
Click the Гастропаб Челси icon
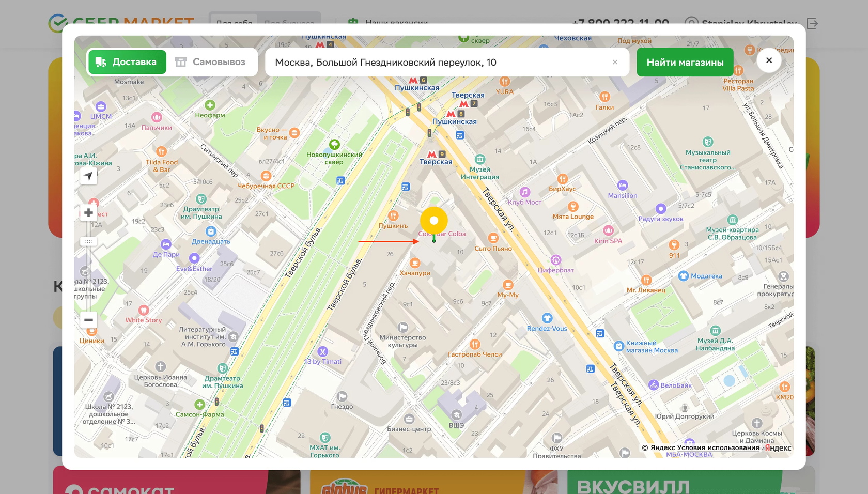pyautogui.click(x=475, y=344)
